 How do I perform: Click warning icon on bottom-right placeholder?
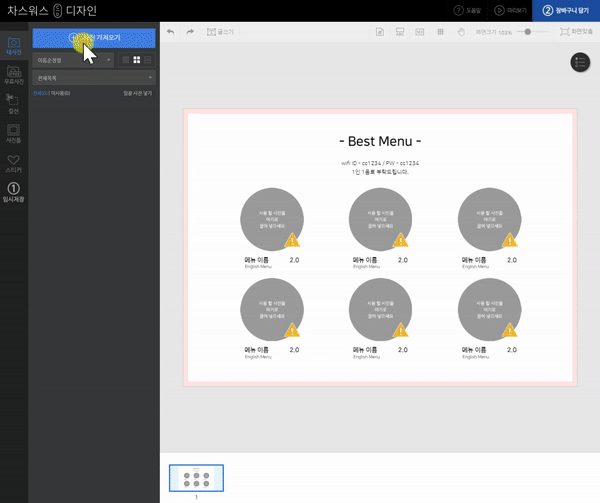(x=510, y=330)
